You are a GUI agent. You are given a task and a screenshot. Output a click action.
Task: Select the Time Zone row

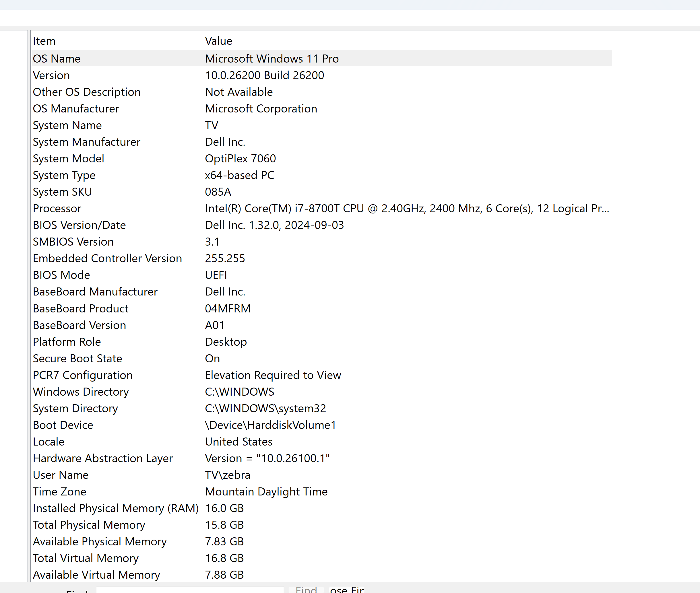[x=322, y=491]
